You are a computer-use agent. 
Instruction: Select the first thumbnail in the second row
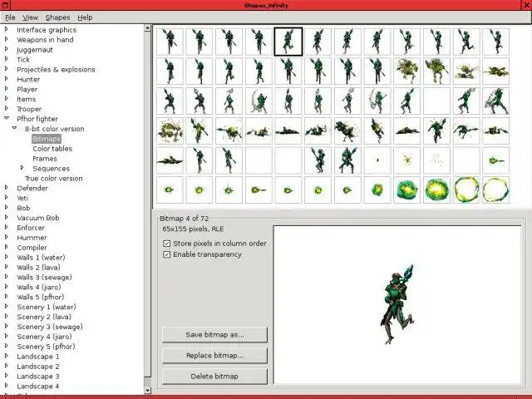click(x=170, y=71)
